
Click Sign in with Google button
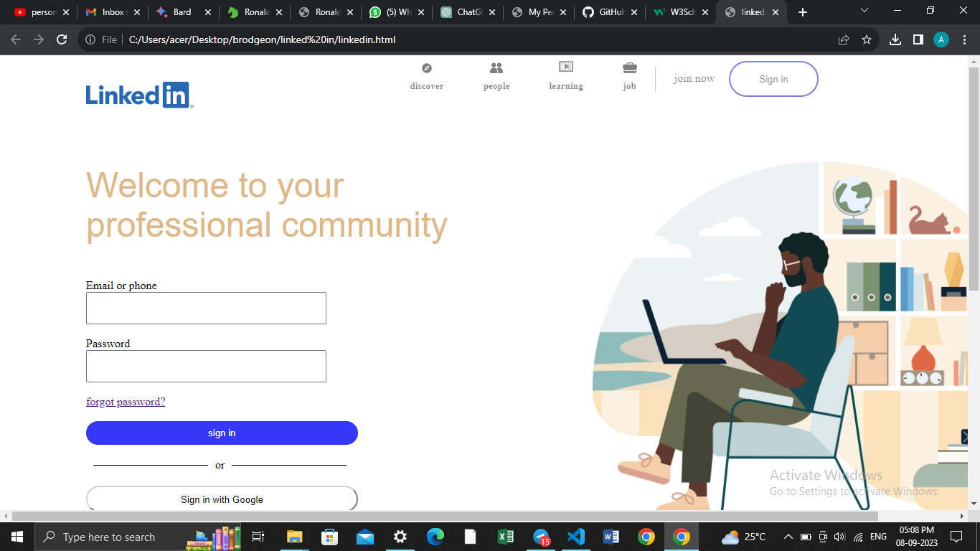[x=222, y=499]
